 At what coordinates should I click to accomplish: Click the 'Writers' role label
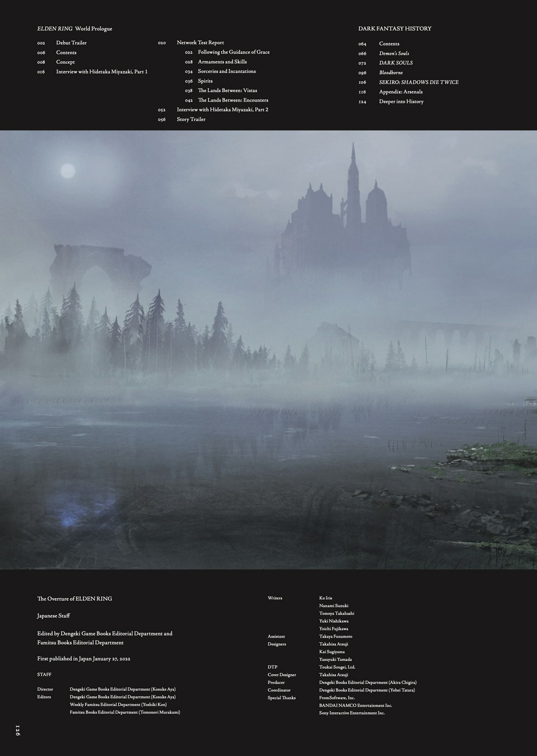pos(275,598)
